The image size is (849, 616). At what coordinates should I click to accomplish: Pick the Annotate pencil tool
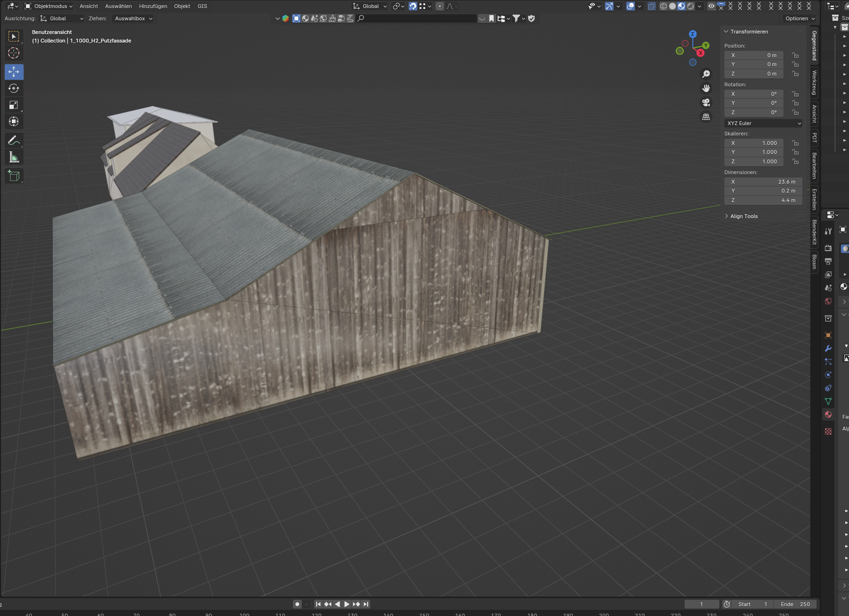coord(14,141)
